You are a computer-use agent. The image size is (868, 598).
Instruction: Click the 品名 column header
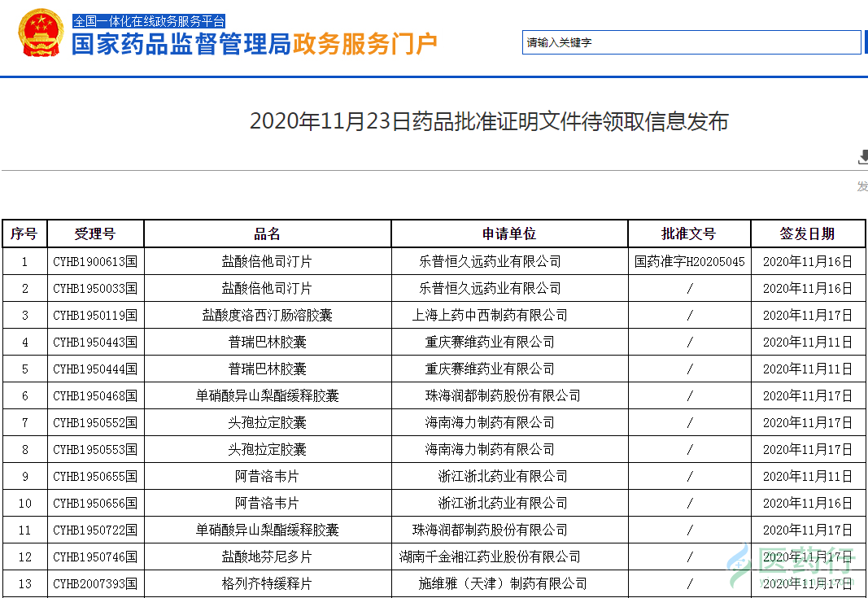pyautogui.click(x=268, y=234)
